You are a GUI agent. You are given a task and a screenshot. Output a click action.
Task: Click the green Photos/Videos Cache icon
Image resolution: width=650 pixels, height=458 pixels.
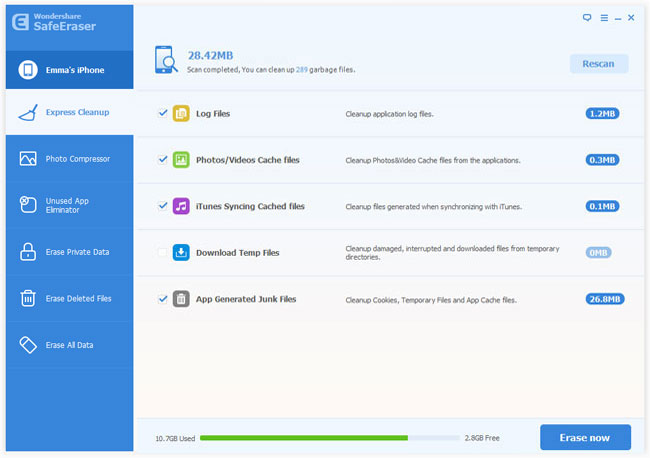point(181,160)
